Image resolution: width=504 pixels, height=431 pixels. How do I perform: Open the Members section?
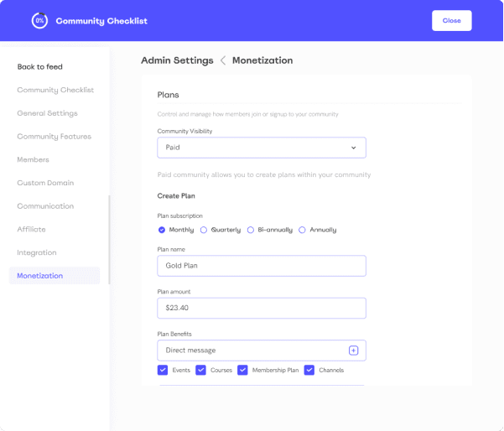point(33,159)
